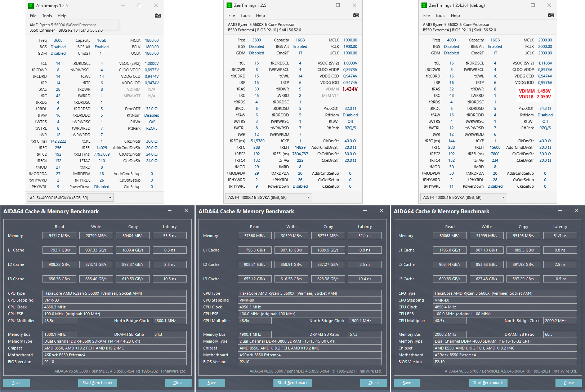Click the camera screenshot icon in the ZenTimings 1.2.4.261 debug window
Image resolution: width=585 pixels, height=392 pixels.
tap(551, 15)
